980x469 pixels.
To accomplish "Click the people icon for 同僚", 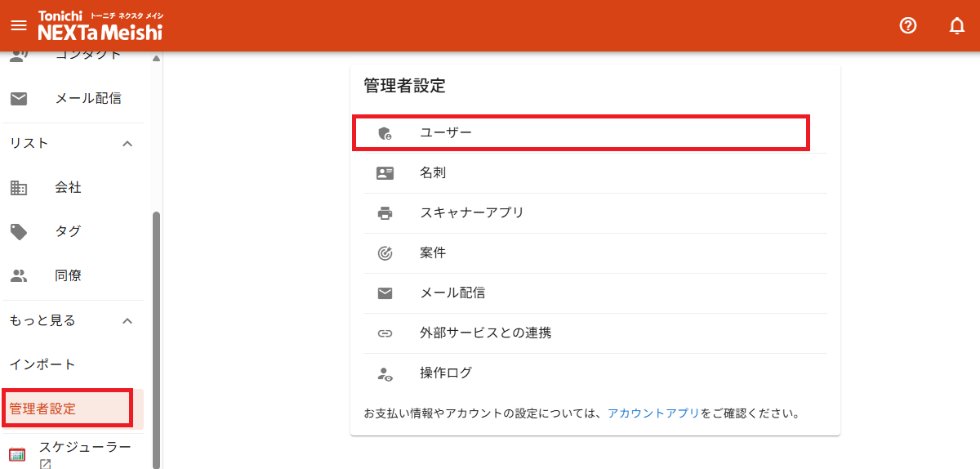I will tap(19, 276).
